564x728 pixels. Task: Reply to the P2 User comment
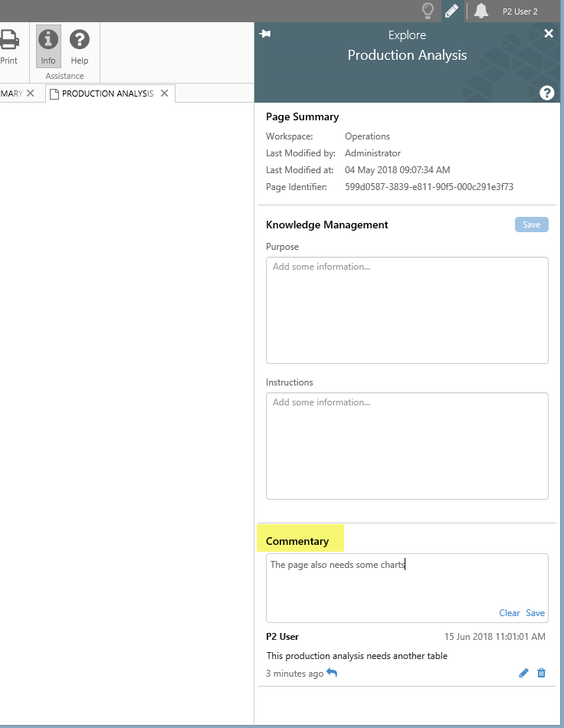332,673
